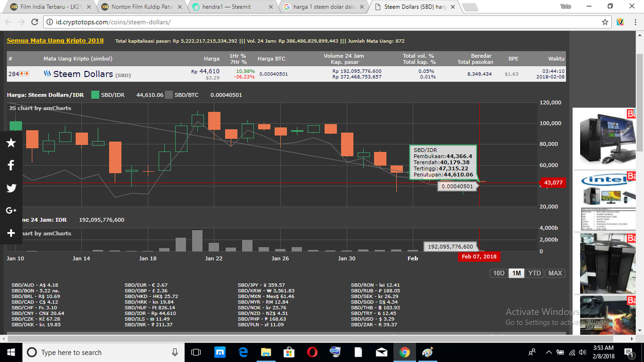
Task: Go forward in browser history
Action: pyautogui.click(x=22, y=22)
